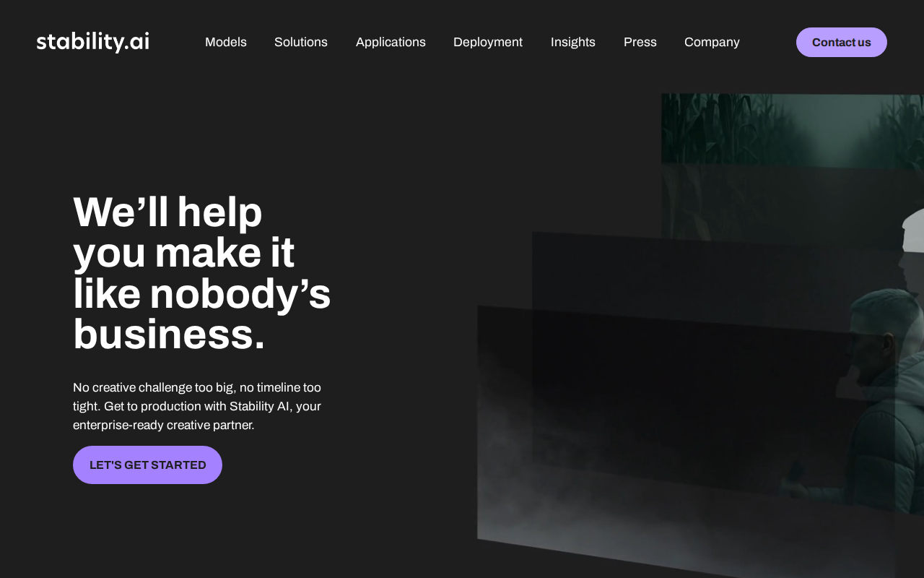Open the Applications menu
The image size is (924, 578).
(x=391, y=42)
